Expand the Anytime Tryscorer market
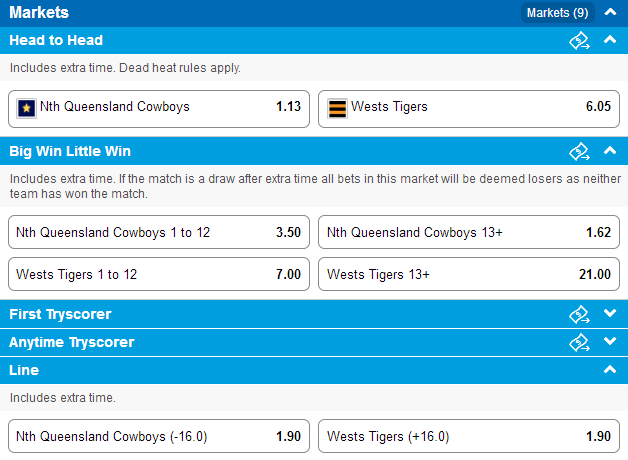The image size is (628, 460). pos(610,341)
